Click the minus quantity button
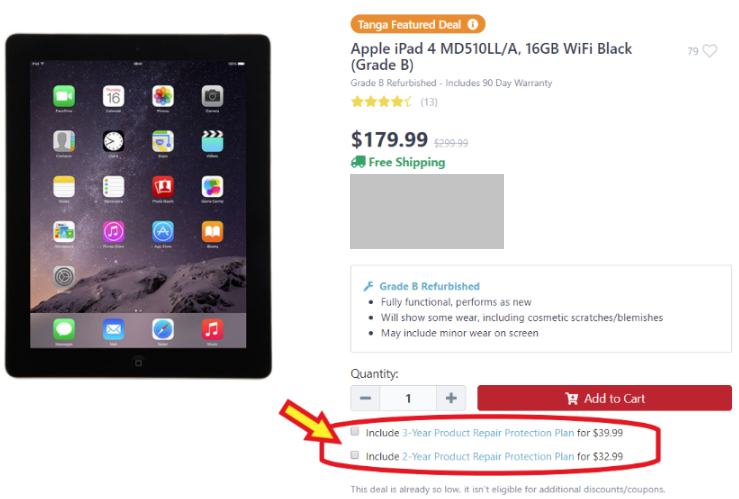Screen dimensions: 739x499 tap(365, 398)
